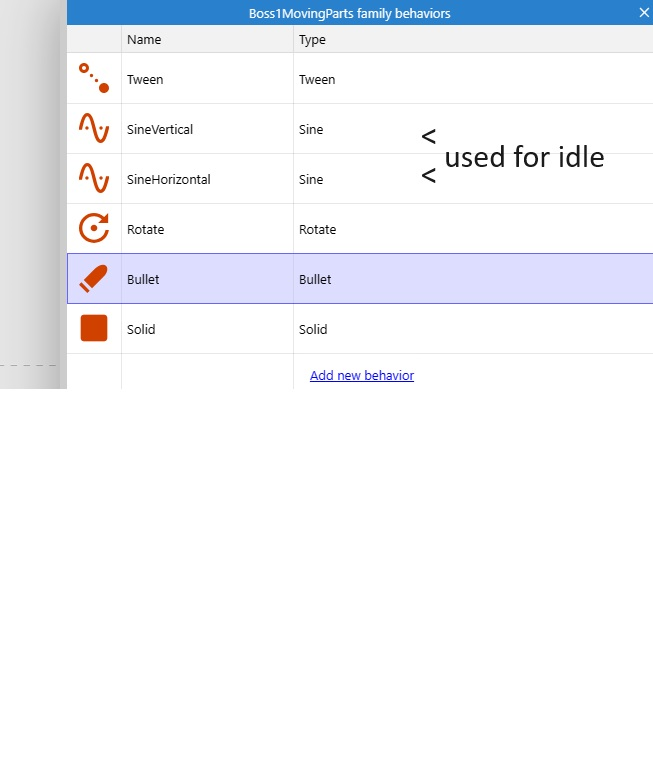
Task: Click Add new behavior link
Action: point(362,376)
